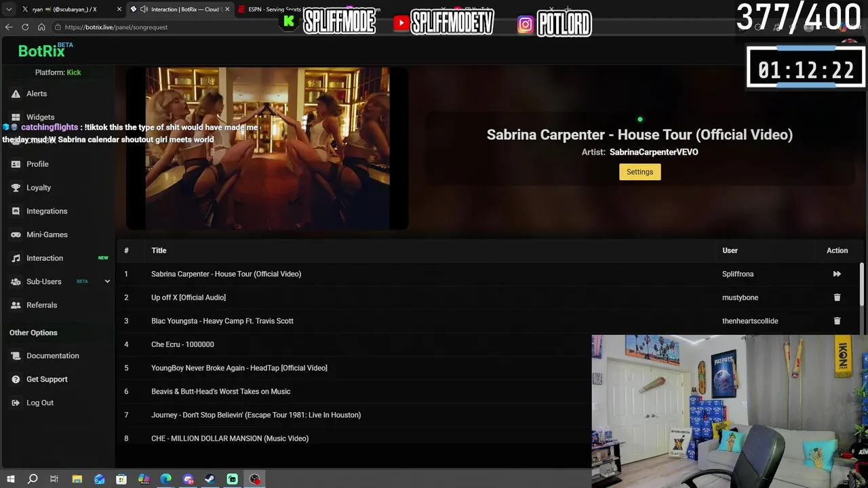Open the browser tab list dropdown
This screenshot has width=868, height=488.
pos(9,9)
